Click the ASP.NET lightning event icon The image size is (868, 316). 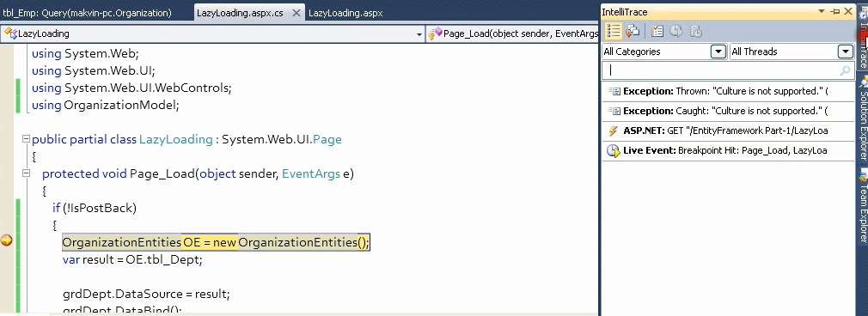(613, 131)
